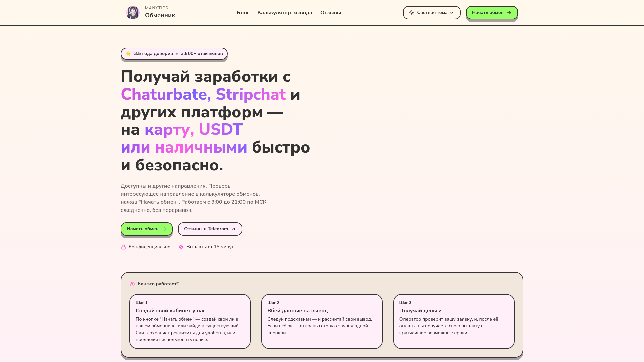Click header Начать обмен button
The height and width of the screenshot is (362, 644).
(491, 13)
